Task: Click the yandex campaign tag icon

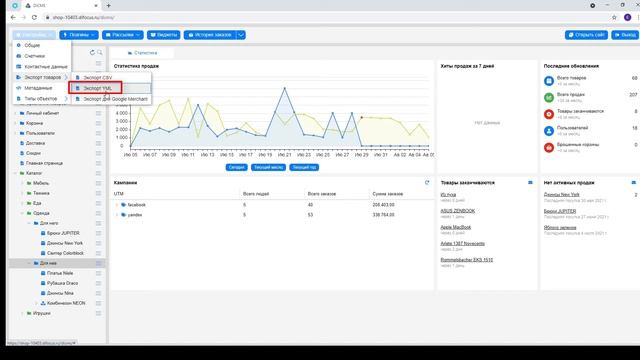Action: pos(123,215)
